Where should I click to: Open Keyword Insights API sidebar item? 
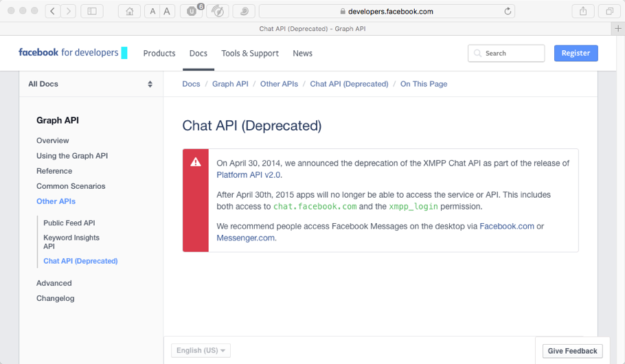tap(71, 242)
